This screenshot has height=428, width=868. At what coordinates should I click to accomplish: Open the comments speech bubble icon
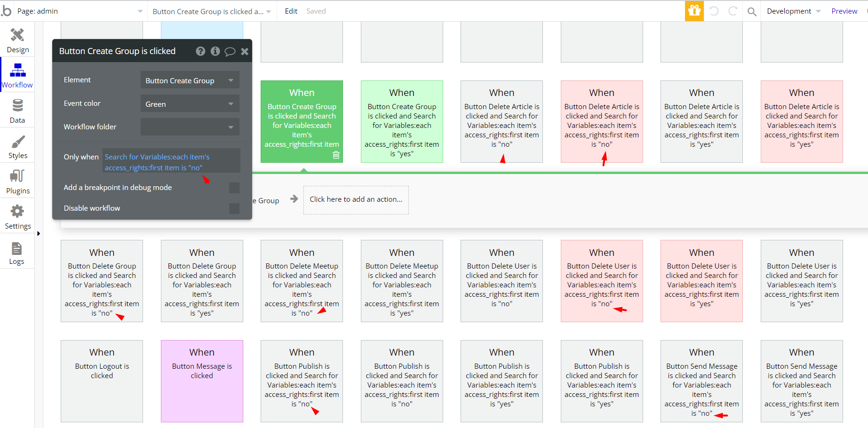coord(230,51)
